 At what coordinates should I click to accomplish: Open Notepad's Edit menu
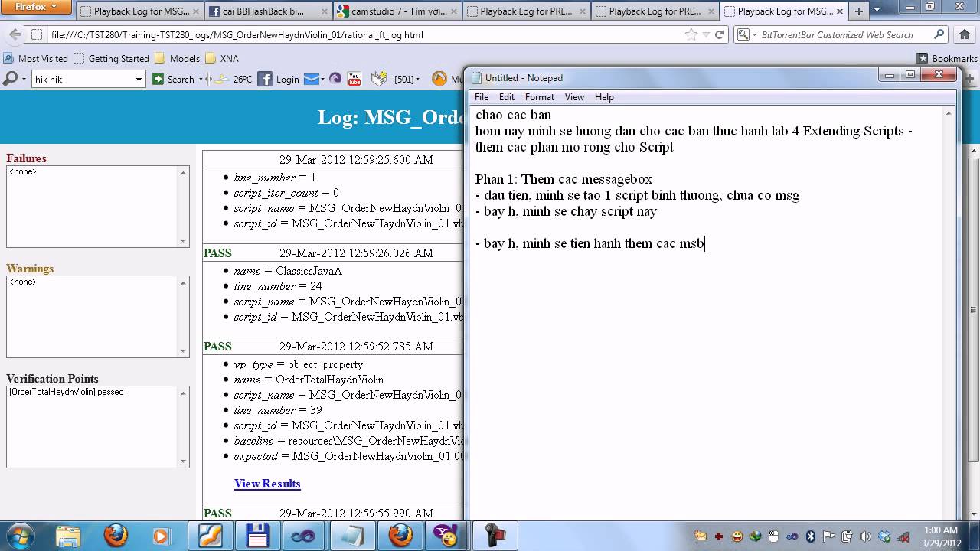[507, 97]
